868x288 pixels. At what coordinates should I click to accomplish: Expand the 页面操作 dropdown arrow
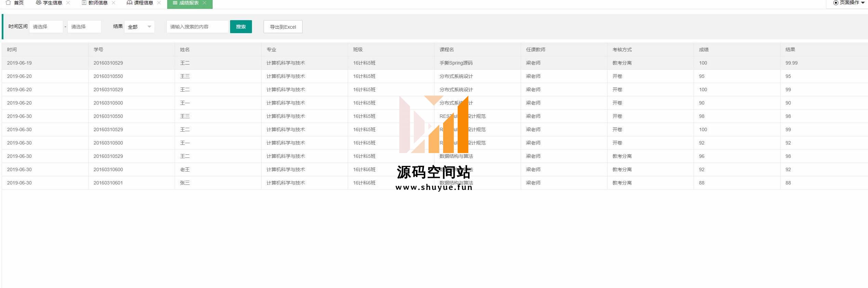point(863,3)
